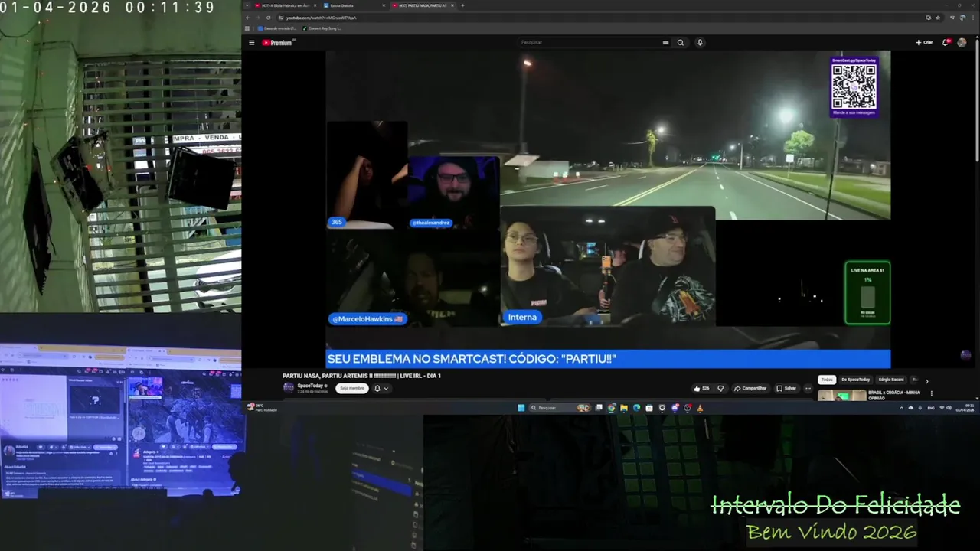This screenshot has height=551, width=980.
Task: Open options for Brasil x Croácia video
Action: [x=932, y=393]
